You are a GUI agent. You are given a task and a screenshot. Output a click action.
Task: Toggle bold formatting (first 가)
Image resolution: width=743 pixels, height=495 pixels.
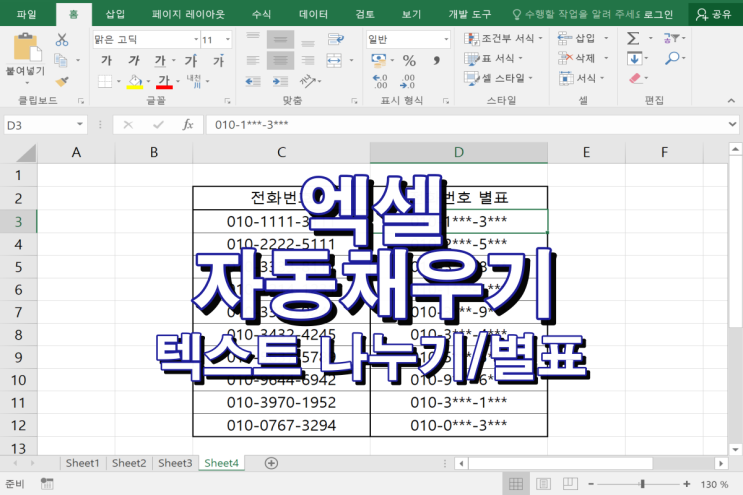pyautogui.click(x=106, y=60)
